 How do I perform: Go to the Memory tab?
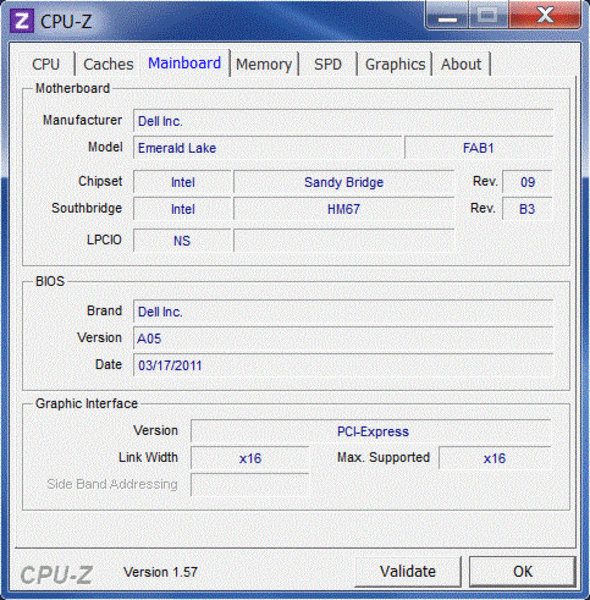click(264, 64)
